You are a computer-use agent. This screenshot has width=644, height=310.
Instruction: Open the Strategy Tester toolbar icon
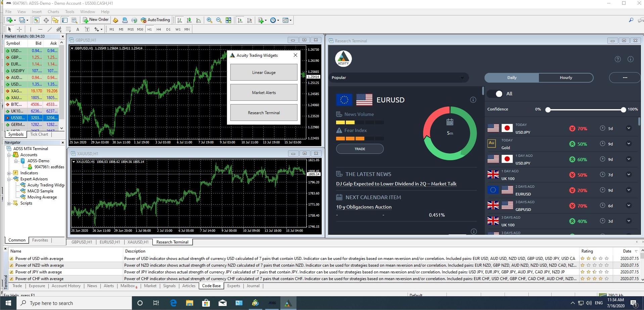[x=74, y=20]
